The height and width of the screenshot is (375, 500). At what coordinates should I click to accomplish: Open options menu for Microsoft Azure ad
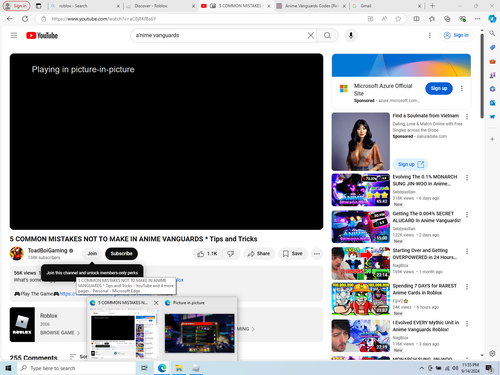462,88
